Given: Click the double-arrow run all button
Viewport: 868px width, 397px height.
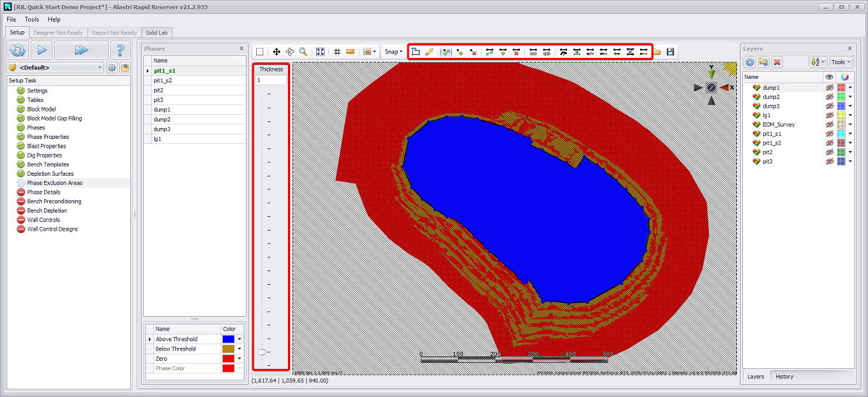Looking at the screenshot, I should tap(81, 50).
